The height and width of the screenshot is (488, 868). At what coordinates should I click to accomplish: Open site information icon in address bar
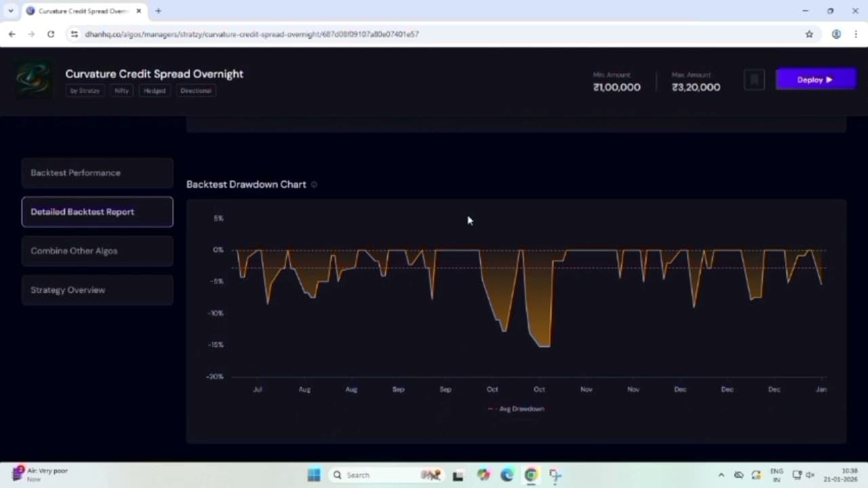(x=75, y=34)
